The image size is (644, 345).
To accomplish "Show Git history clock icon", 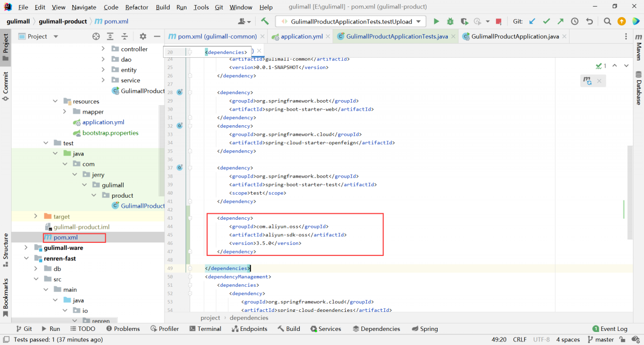I will tap(575, 21).
